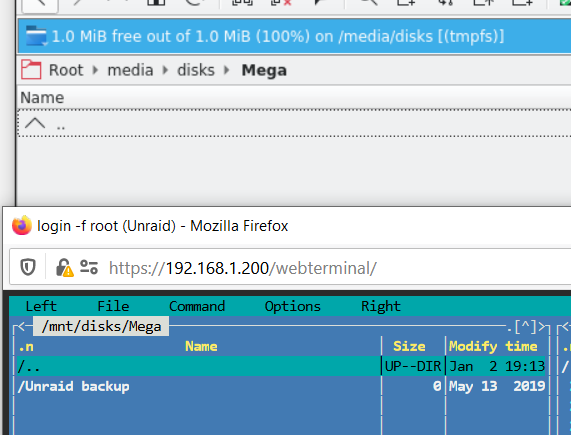
Task: Sort by the Name column header in Krusader
Action: coord(42,98)
